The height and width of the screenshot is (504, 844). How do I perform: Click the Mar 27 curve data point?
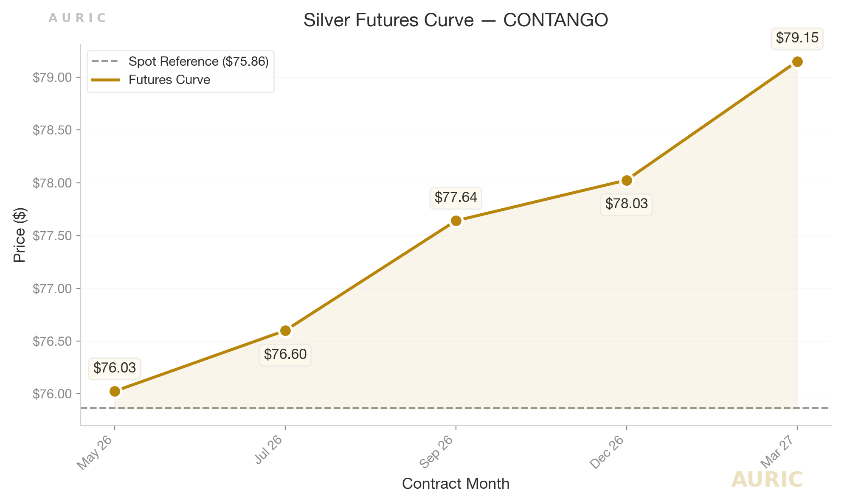click(x=797, y=62)
